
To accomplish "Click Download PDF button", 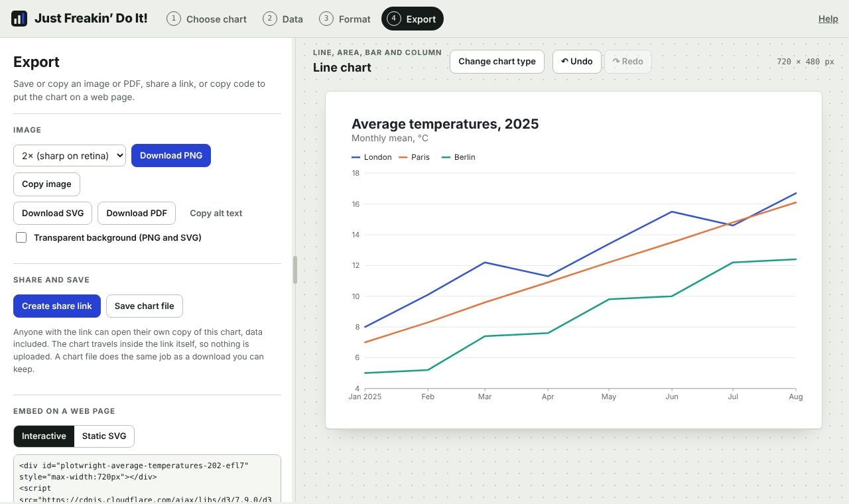I will [x=137, y=214].
